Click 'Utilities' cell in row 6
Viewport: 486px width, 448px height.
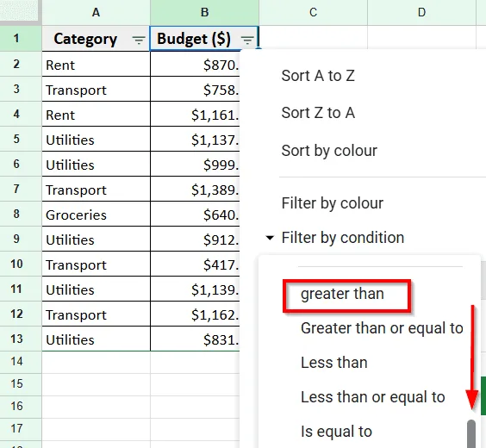pyautogui.click(x=97, y=164)
